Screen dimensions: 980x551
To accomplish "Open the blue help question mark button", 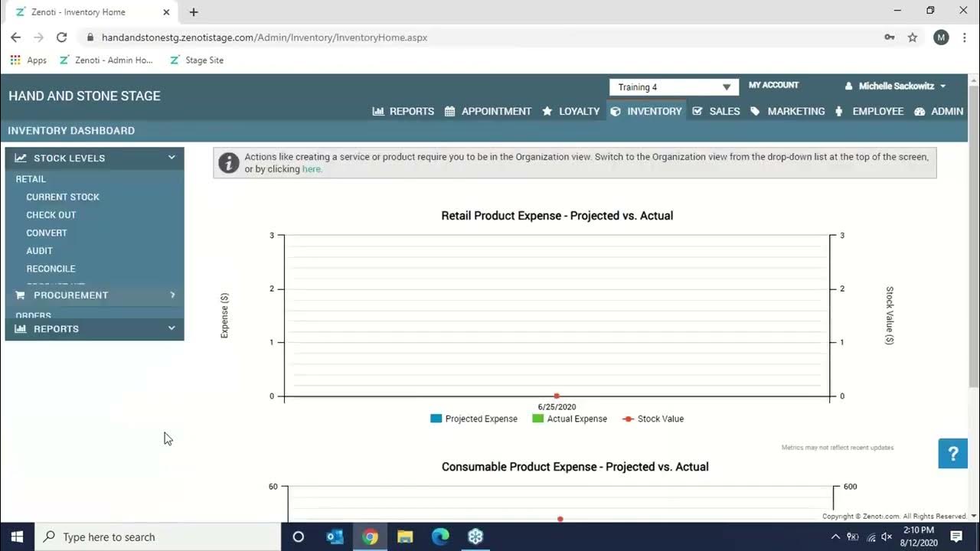I will (x=953, y=454).
